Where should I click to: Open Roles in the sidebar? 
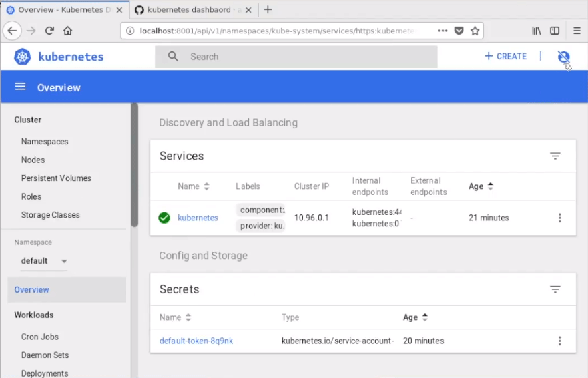31,197
